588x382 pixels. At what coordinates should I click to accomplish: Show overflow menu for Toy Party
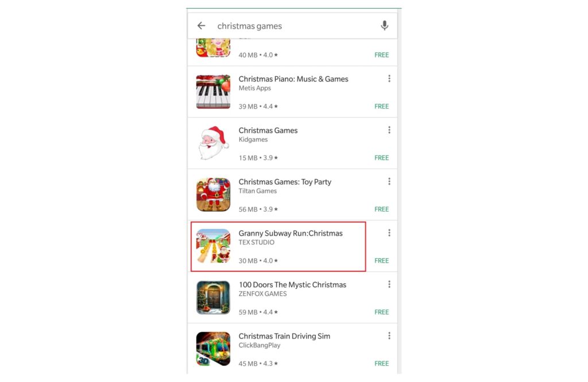click(389, 181)
